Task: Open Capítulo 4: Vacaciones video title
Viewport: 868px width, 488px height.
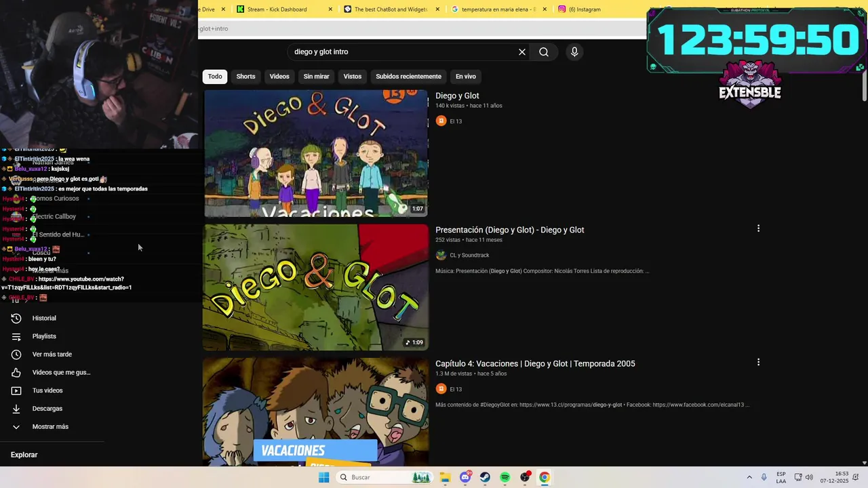Action: [x=535, y=364]
